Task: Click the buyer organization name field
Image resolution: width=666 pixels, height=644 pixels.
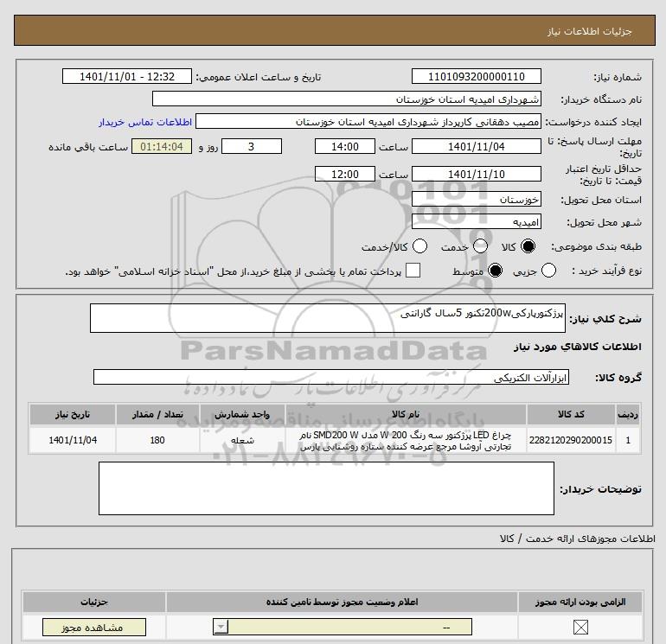Action: click(347, 99)
